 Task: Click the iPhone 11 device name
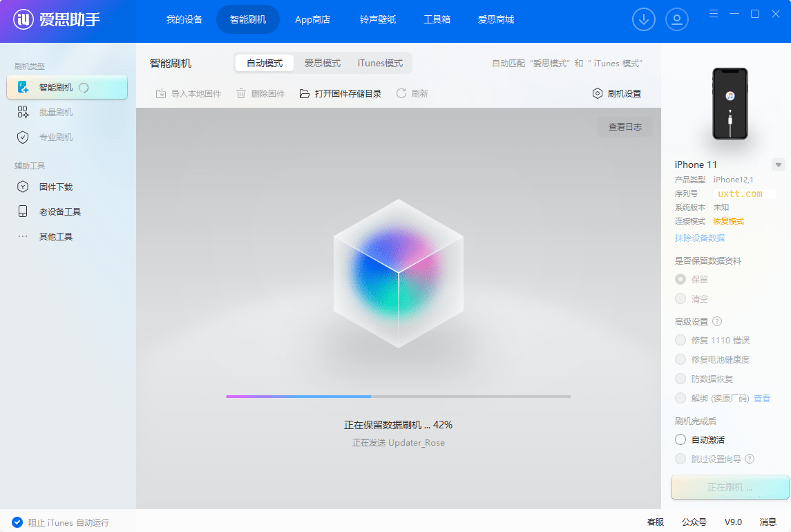coord(696,164)
